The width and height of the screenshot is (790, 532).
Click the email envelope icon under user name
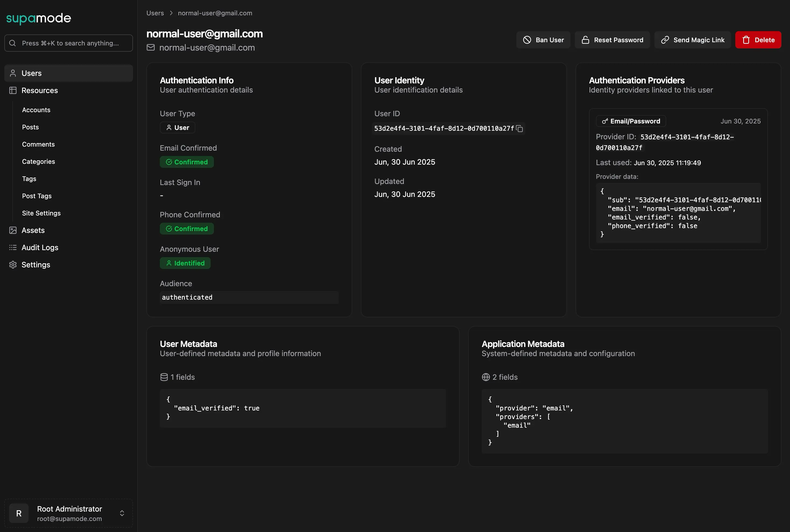(x=151, y=48)
